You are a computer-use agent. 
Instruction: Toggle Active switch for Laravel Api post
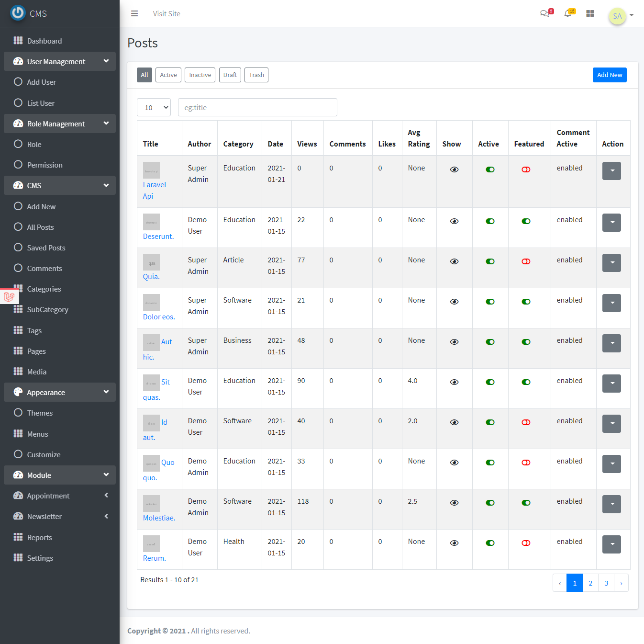pos(490,169)
